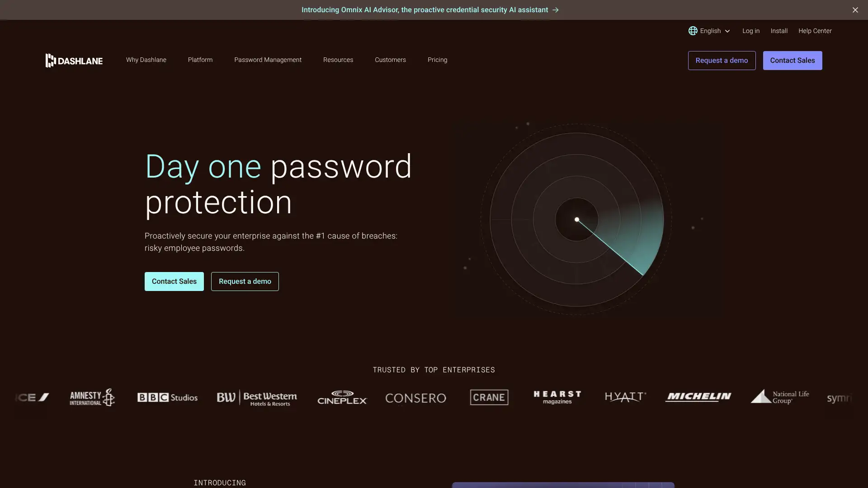Click the hero Contact Sales button
Image resolution: width=868 pixels, height=488 pixels.
(174, 282)
